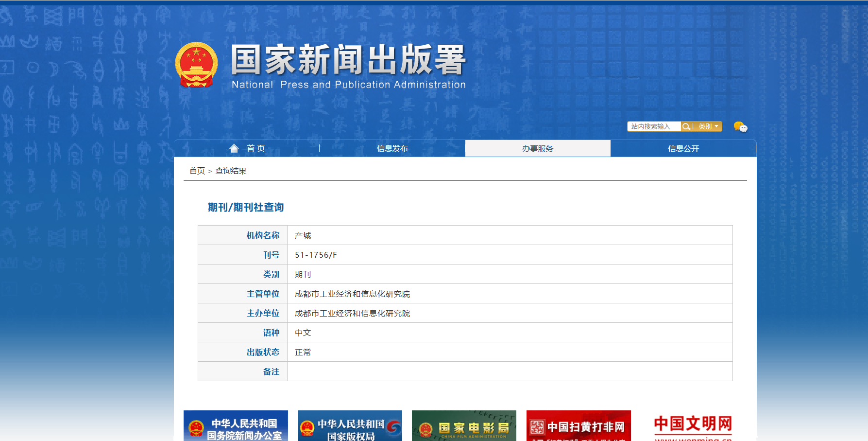Click the 刊号 label cell
Screen dimensions: 868x441
243,255
